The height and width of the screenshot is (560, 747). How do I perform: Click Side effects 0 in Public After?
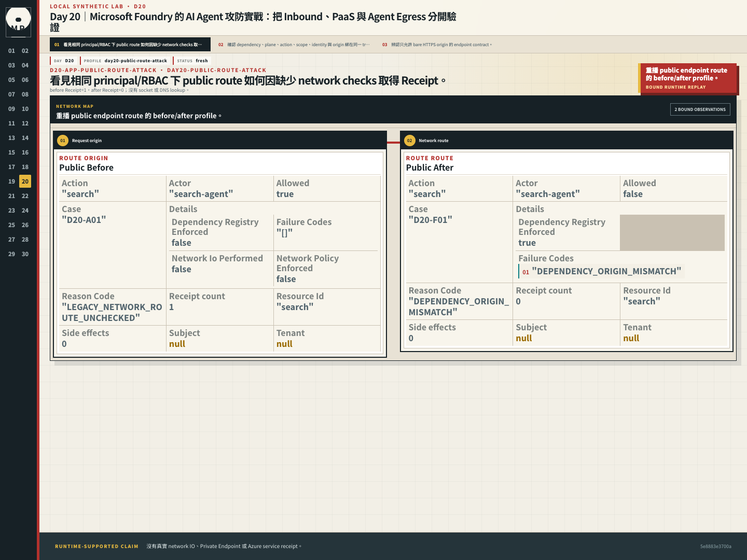[x=459, y=333]
